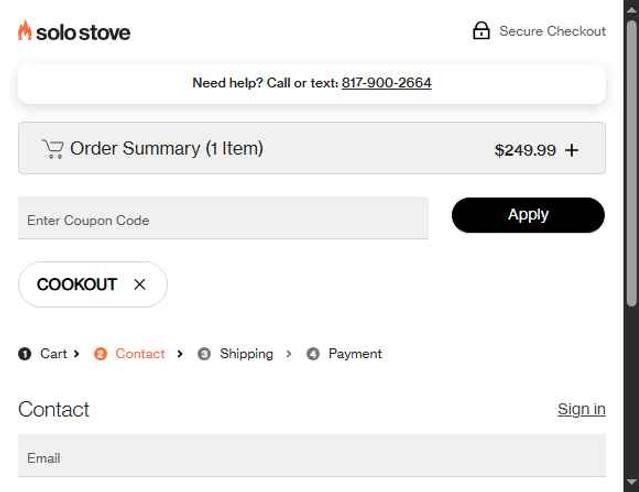
Task: Expand Order Summary with plus icon
Action: [572, 150]
